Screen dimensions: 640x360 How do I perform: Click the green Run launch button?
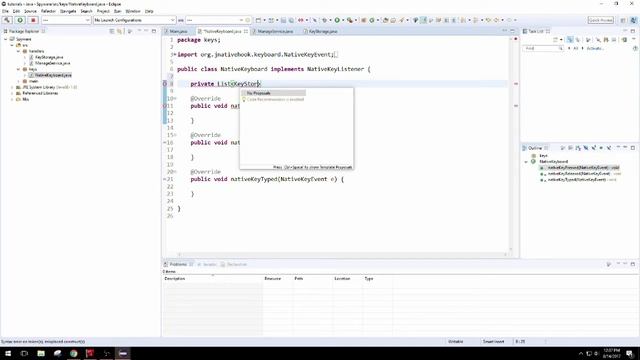20,20
